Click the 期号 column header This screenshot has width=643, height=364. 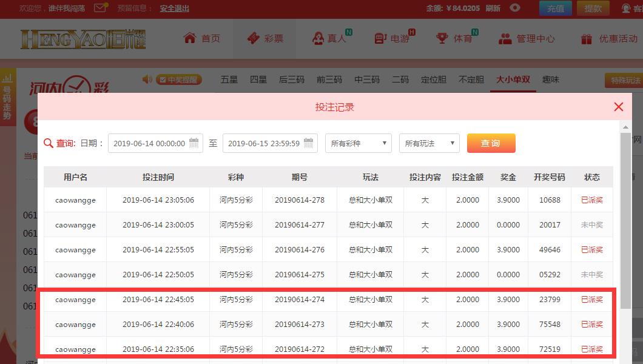point(299,177)
